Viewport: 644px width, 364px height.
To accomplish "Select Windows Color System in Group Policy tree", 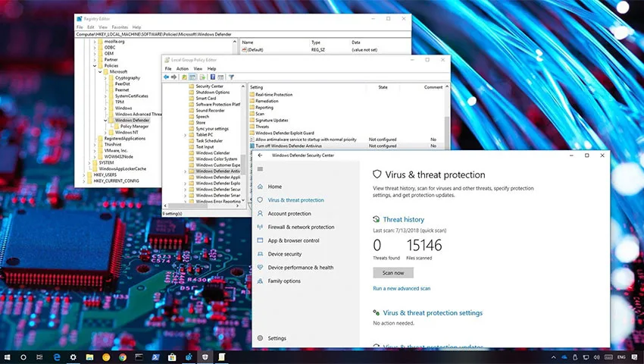I will (x=217, y=158).
